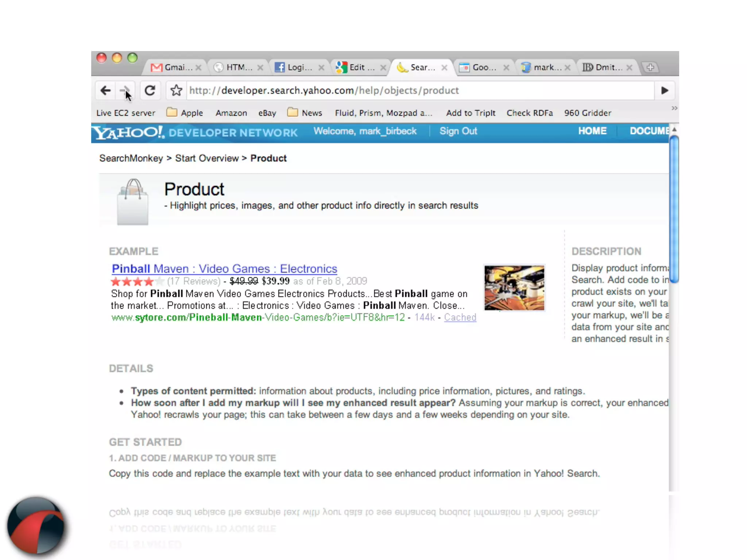Click the pinball game thumbnail image

coord(514,288)
